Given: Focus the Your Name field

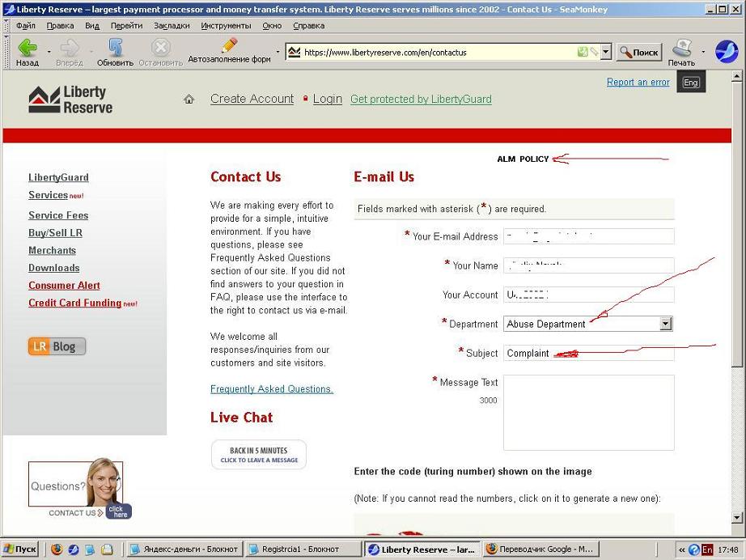Looking at the screenshot, I should click(x=588, y=265).
